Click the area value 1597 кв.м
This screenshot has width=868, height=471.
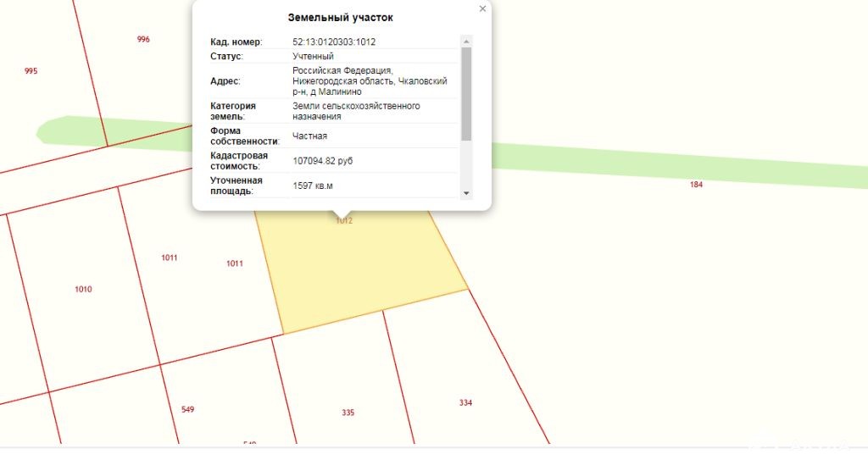point(313,186)
